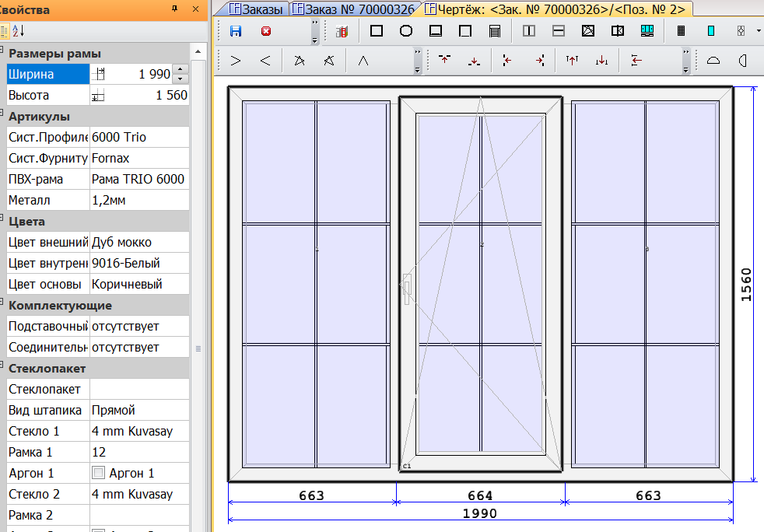Select the cyan glass fill icon
The height and width of the screenshot is (532, 764).
[x=711, y=31]
